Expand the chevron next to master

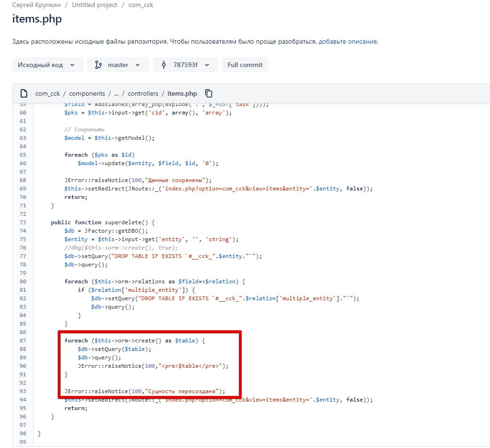pyautogui.click(x=138, y=65)
